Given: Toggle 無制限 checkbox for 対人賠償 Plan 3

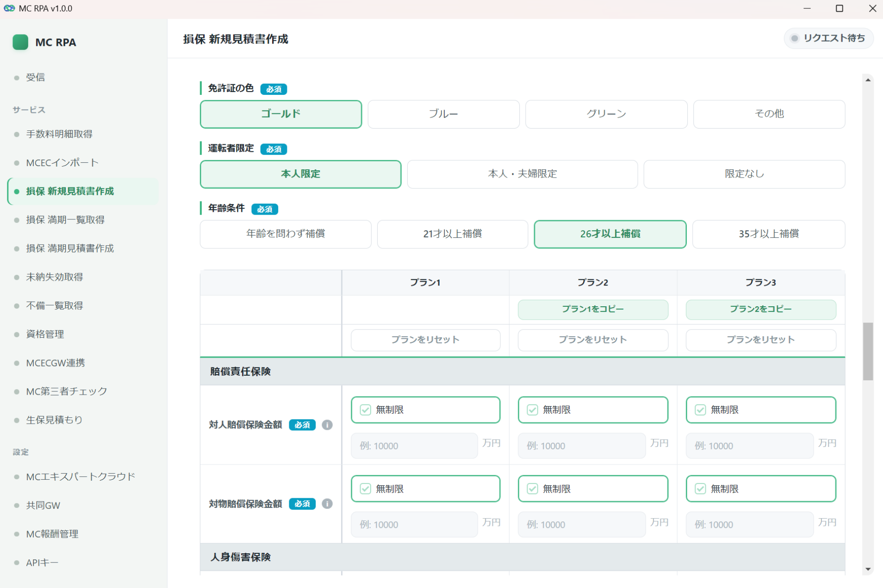Looking at the screenshot, I should pos(701,410).
